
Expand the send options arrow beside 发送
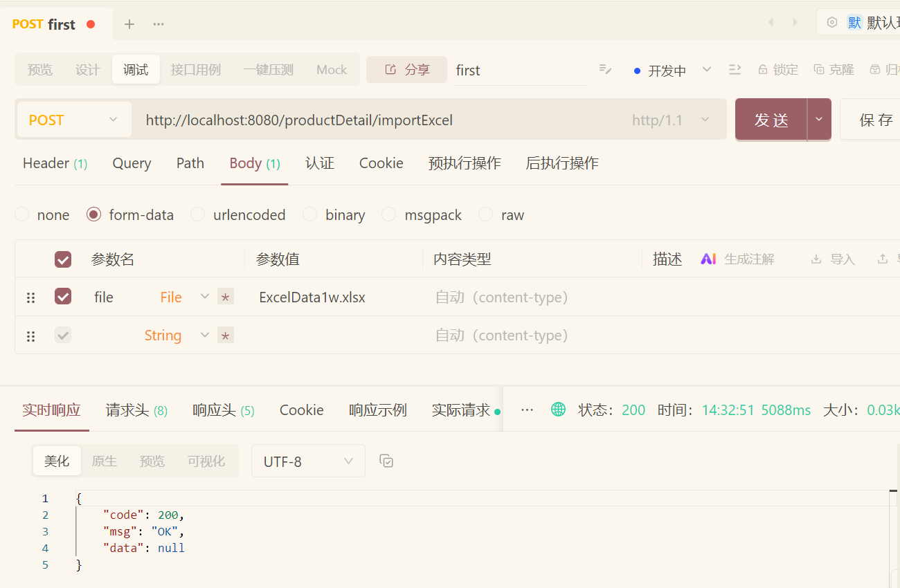coord(819,119)
